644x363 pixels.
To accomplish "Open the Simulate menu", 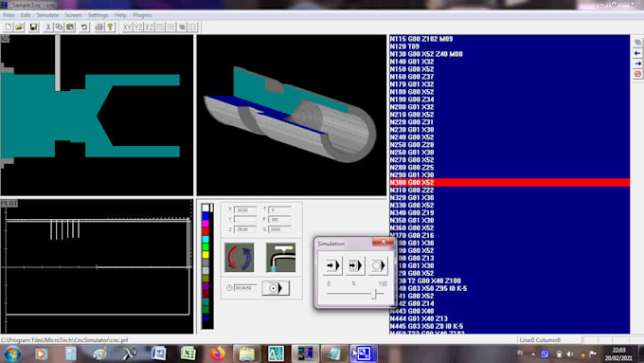I will point(47,15).
